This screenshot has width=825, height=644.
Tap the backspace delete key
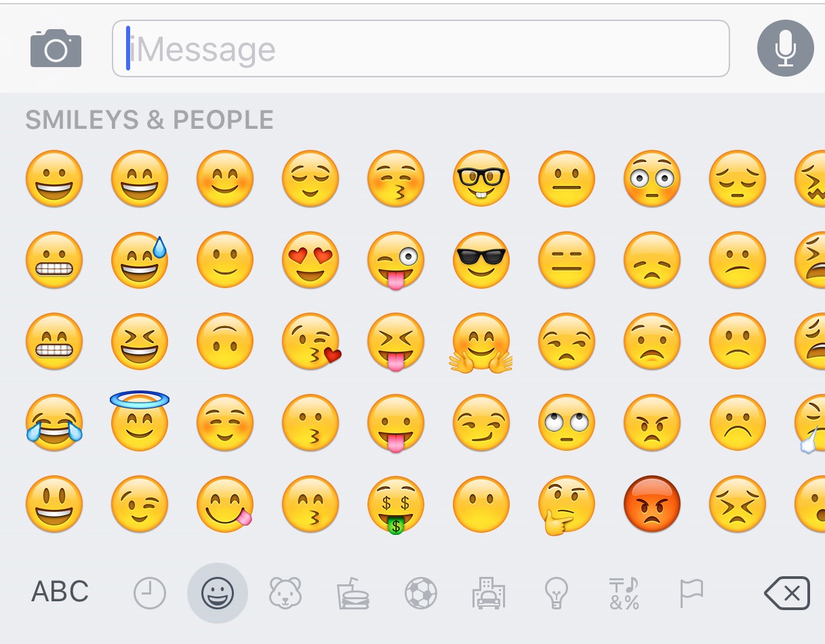pos(786,594)
